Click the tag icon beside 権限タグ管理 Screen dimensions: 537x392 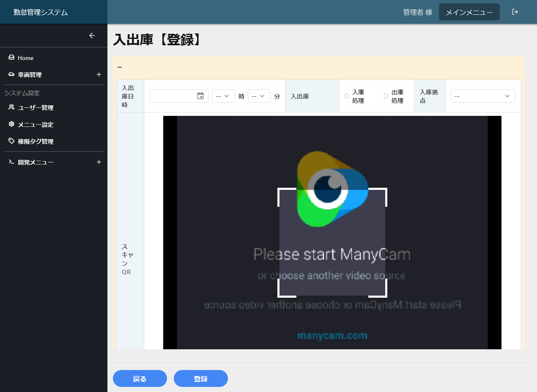11,141
